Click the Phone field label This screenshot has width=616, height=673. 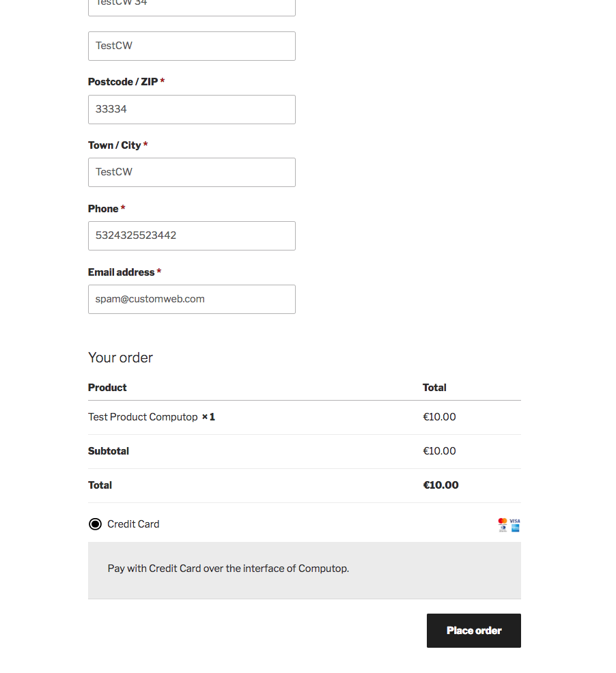[x=103, y=209]
